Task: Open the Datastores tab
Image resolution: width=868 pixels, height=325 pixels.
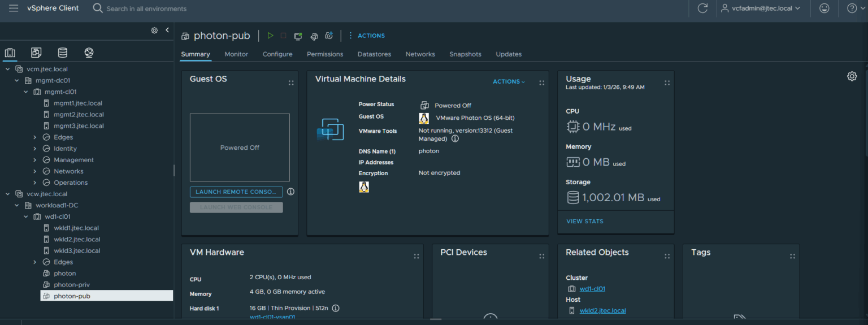Action: click(374, 54)
